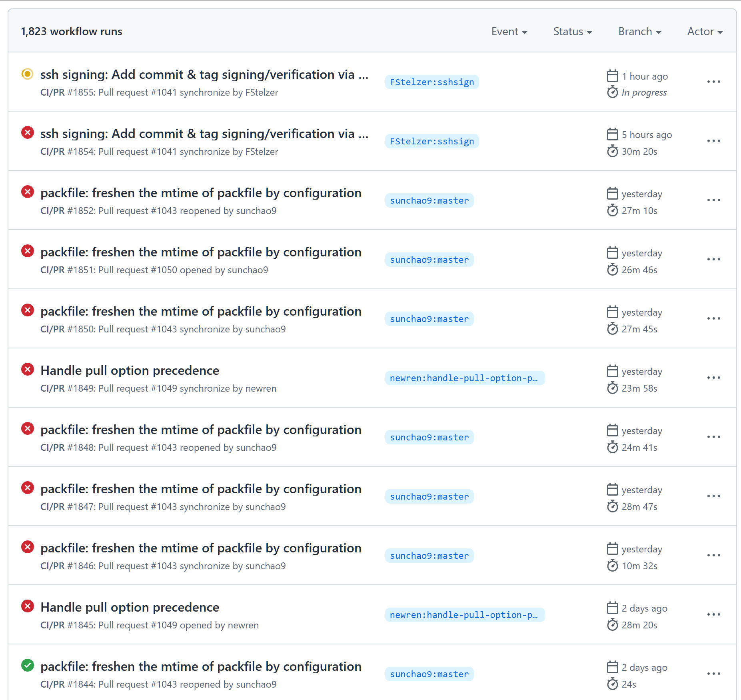Open 'Handle pull option precedence' run #1849

click(x=130, y=370)
